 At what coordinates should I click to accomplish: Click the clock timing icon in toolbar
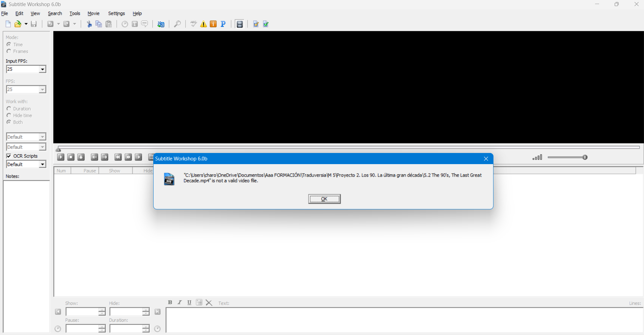coord(125,24)
